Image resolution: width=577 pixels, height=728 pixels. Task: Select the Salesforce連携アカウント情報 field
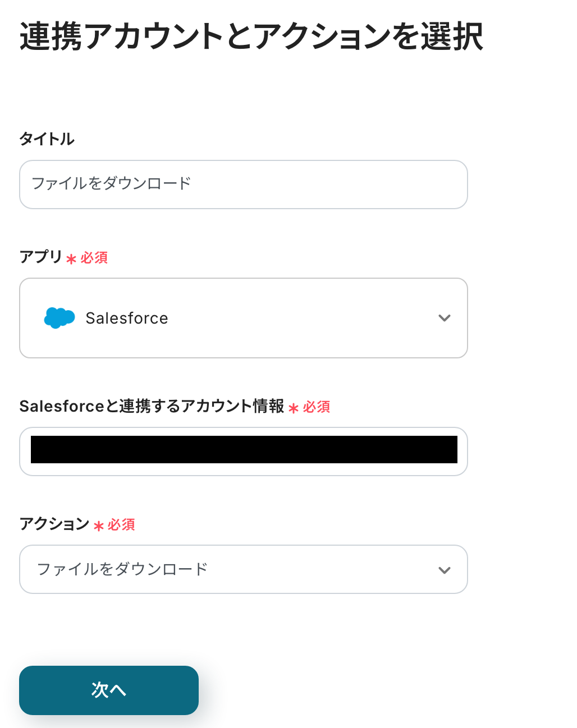[243, 451]
